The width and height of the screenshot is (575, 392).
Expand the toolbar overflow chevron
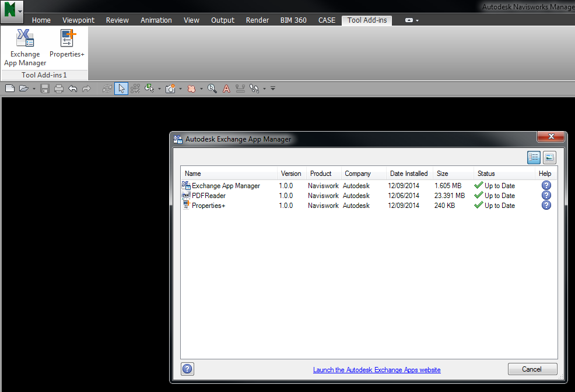[x=272, y=88]
